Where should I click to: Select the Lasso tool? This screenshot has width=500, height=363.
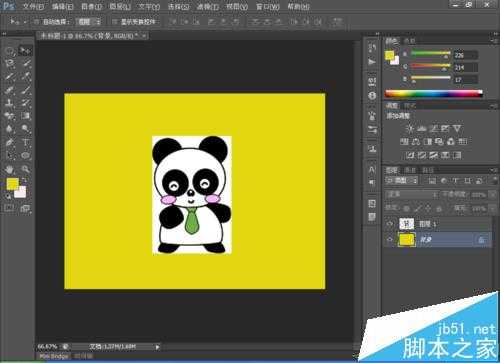pyautogui.click(x=9, y=64)
